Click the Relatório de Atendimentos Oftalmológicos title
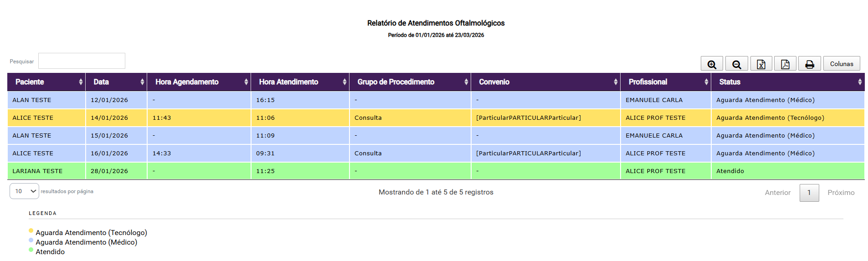Viewport: 868px width, 261px height. 436,23
